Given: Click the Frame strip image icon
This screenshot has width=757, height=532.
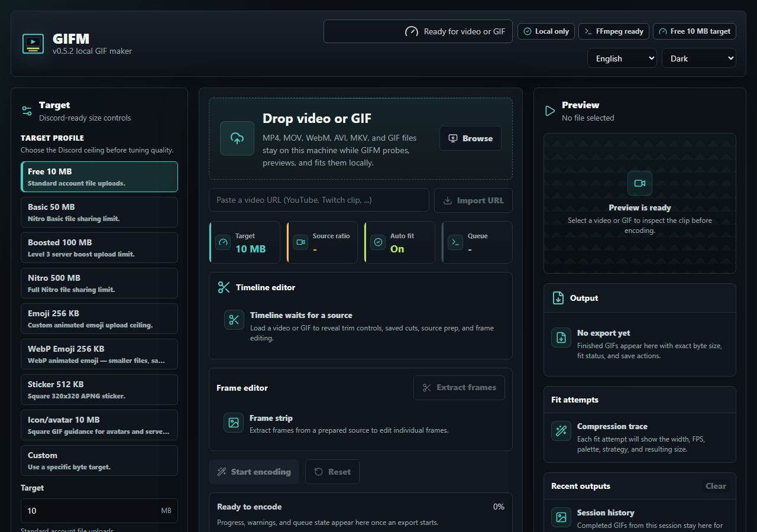Looking at the screenshot, I should pos(234,423).
